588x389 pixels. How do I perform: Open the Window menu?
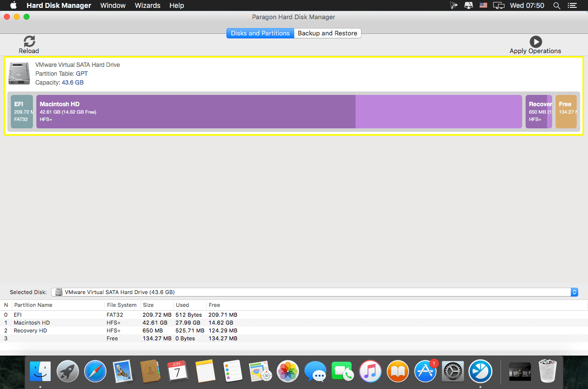pyautogui.click(x=113, y=5)
